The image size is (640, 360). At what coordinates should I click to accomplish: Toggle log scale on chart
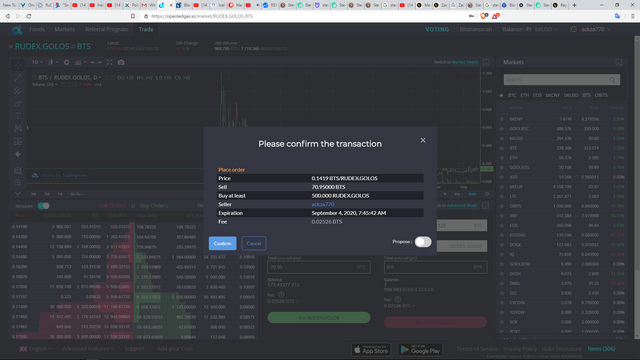[x=457, y=194]
